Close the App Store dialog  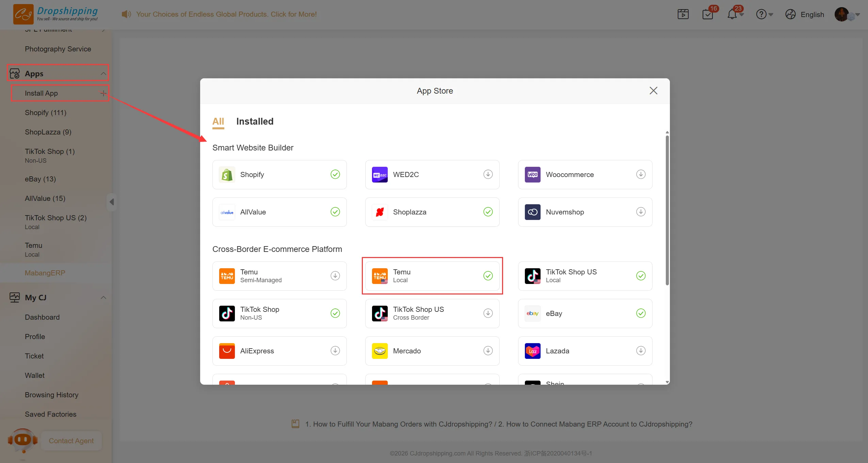tap(653, 91)
